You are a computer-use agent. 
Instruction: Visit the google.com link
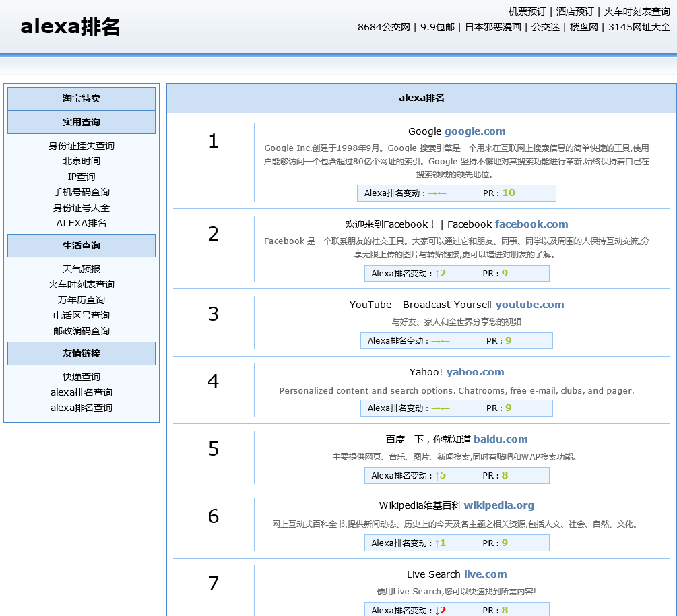(475, 131)
